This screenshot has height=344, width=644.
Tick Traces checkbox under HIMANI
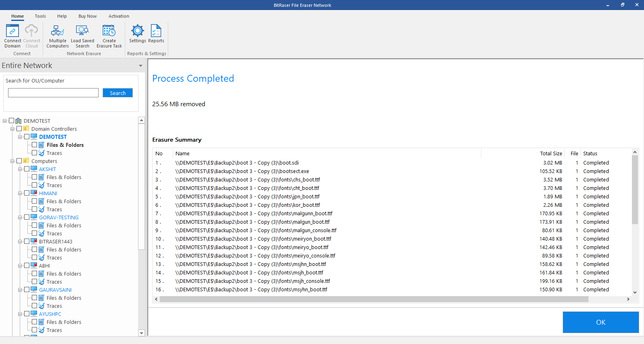click(x=34, y=209)
